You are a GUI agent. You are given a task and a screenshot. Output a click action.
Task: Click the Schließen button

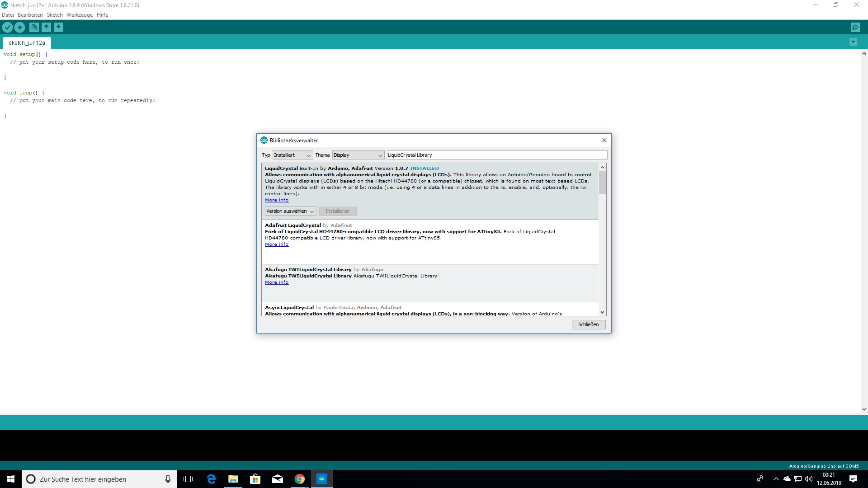tap(589, 324)
